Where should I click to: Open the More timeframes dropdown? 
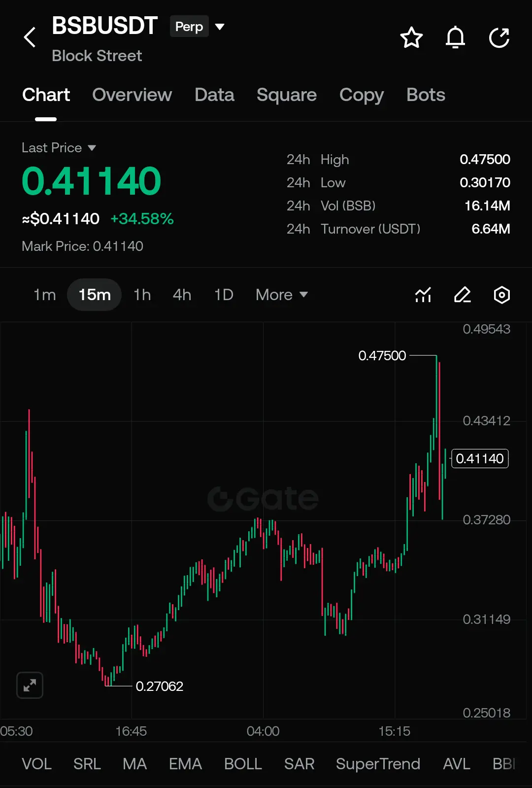(x=282, y=295)
